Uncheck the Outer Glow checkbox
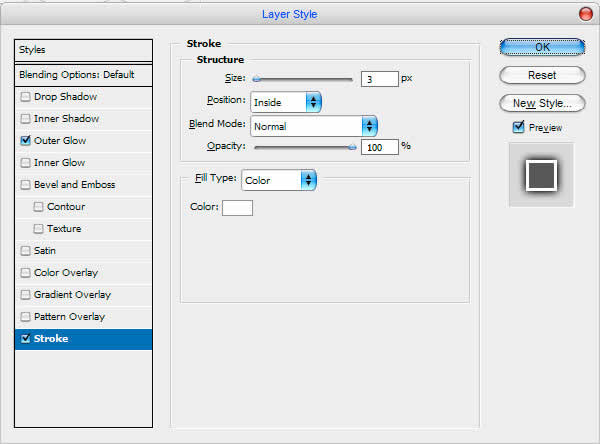 tap(25, 140)
